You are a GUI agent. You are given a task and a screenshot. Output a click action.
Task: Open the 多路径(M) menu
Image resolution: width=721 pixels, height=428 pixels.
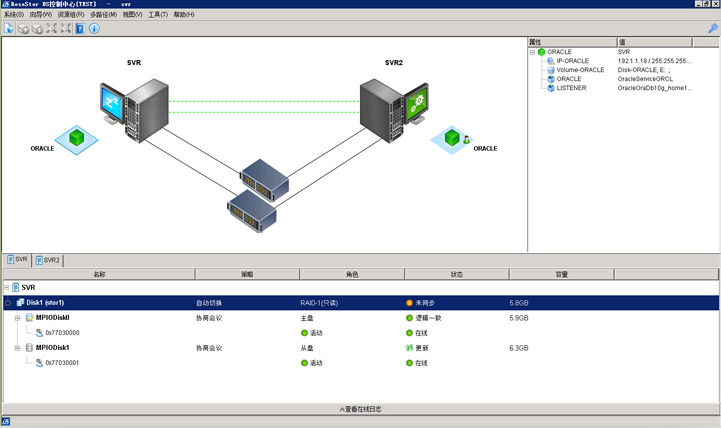point(103,15)
